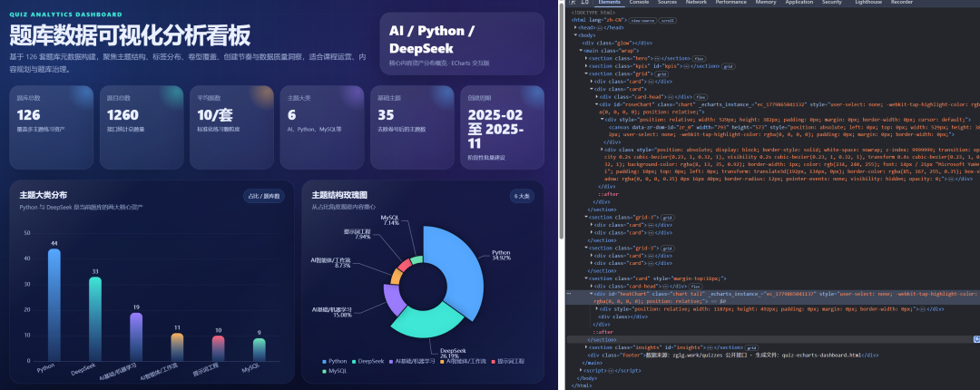Click the 主题结构玫瑰图 chart title

click(x=339, y=195)
